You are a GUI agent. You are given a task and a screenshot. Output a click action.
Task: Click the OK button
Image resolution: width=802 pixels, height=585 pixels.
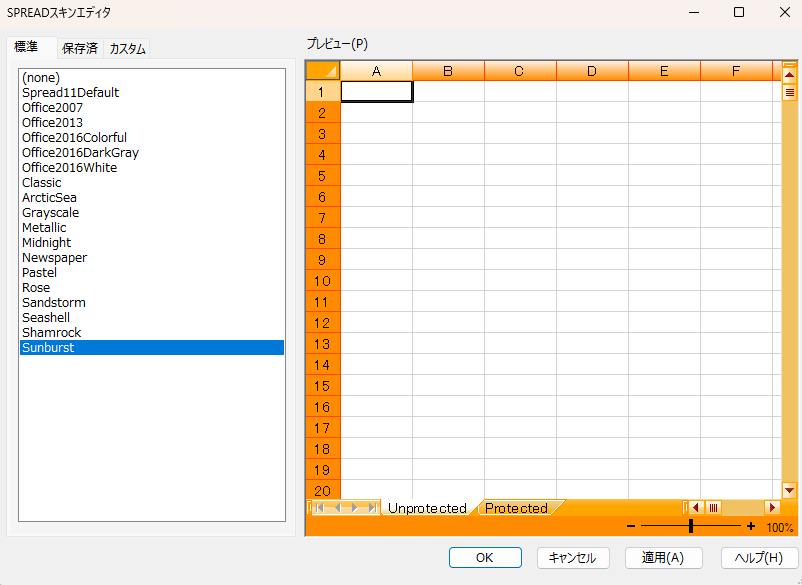(485, 557)
